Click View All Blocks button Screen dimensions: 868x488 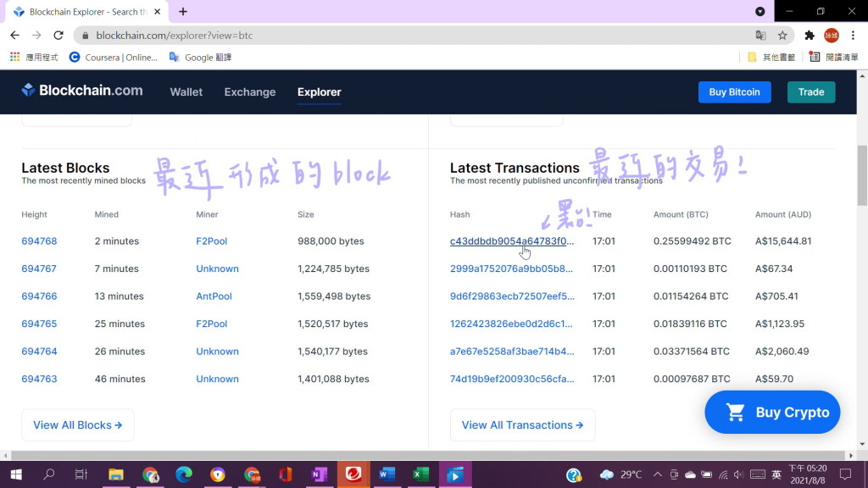pyautogui.click(x=77, y=425)
